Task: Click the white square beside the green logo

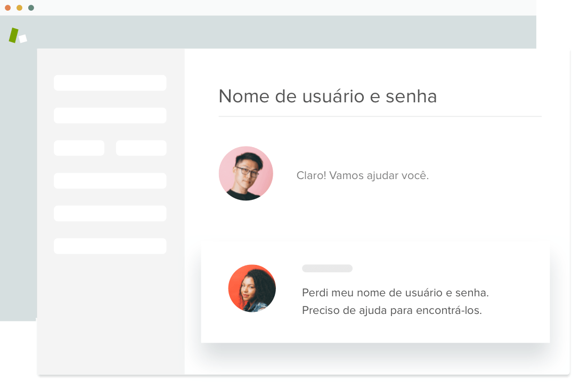Action: click(23, 39)
